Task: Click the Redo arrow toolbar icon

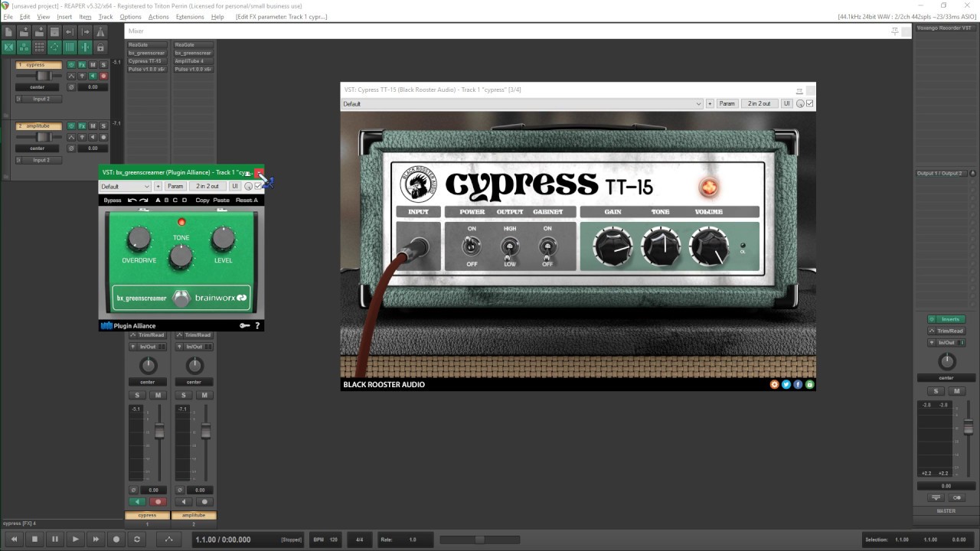Action: pyautogui.click(x=85, y=32)
